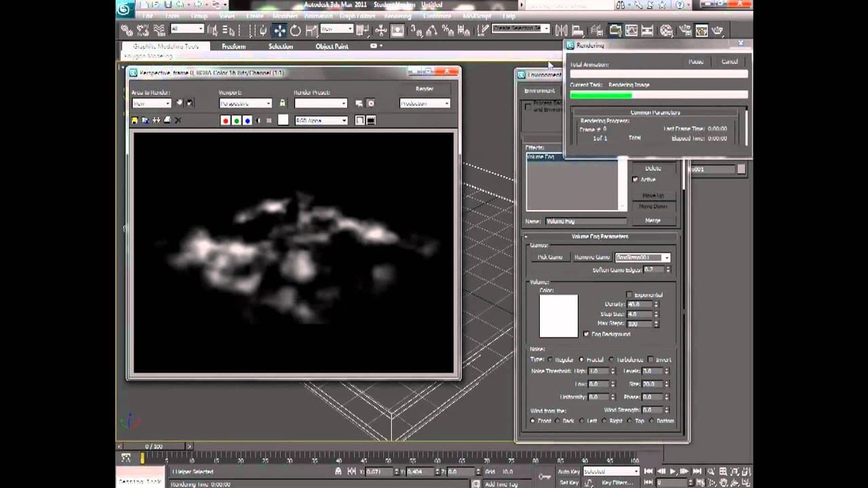The image size is (868, 488).
Task: Enable the Exponential checkbox
Action: tap(629, 295)
